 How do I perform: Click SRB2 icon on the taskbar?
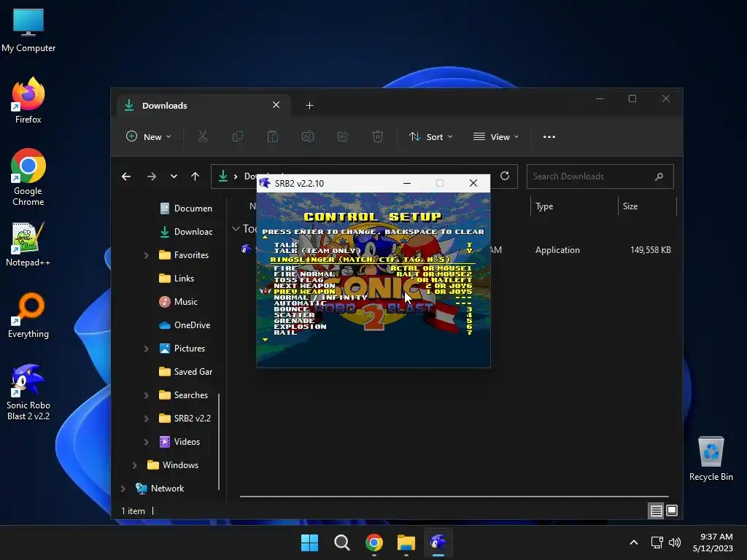(438, 542)
